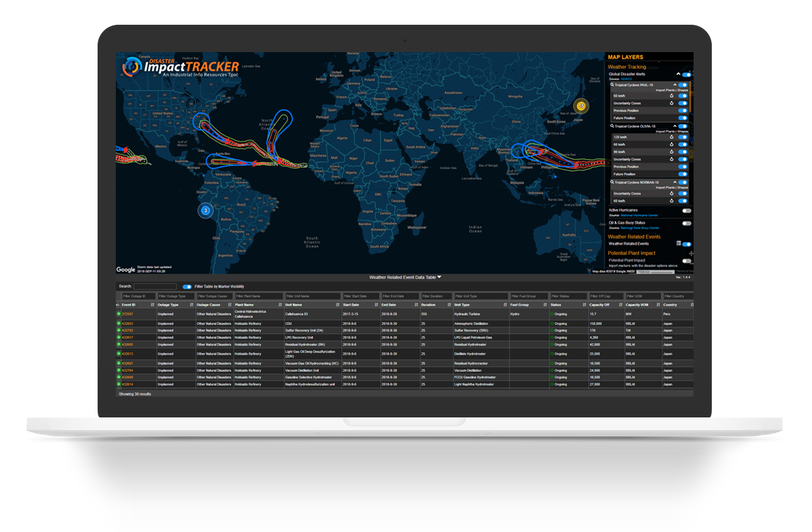
Task: Toggle Weather Related Events layer switch
Action: (686, 244)
